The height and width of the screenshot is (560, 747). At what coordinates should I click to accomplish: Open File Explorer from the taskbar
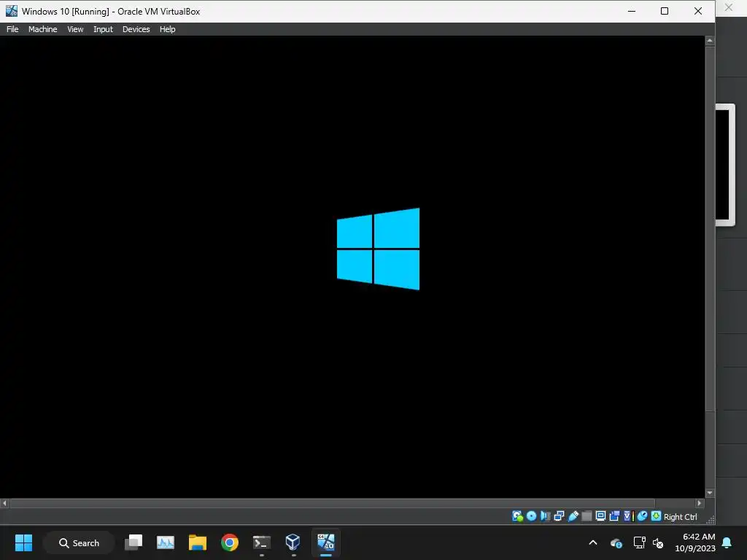(x=197, y=542)
